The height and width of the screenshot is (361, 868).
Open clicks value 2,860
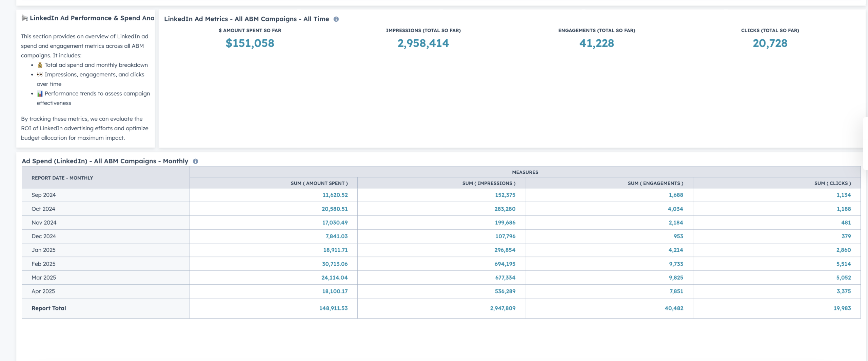coord(844,250)
